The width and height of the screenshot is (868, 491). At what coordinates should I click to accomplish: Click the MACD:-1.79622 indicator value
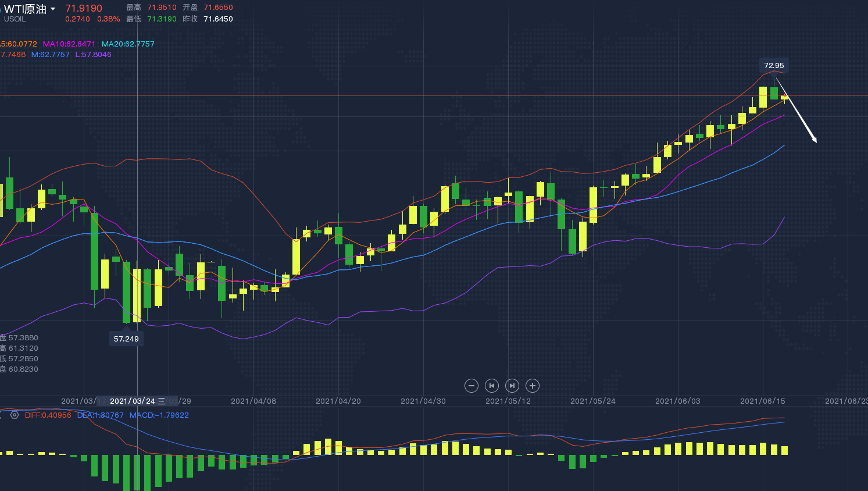coord(159,415)
